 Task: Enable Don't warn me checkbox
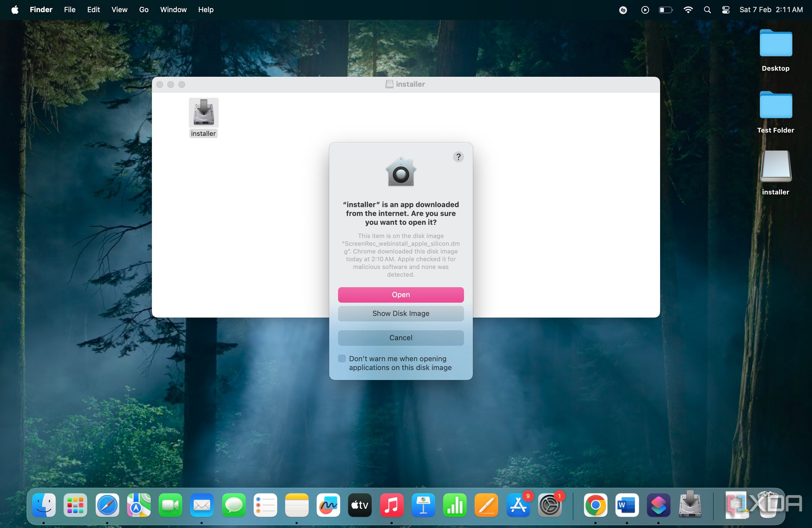pyautogui.click(x=342, y=358)
